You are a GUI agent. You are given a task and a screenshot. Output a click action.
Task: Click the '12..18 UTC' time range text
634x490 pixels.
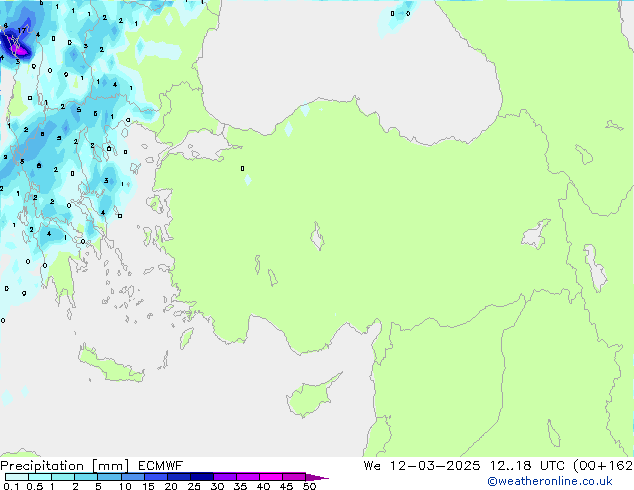point(526,466)
